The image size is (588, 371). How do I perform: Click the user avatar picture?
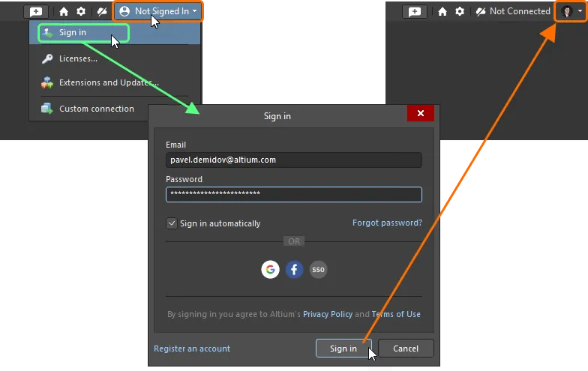pyautogui.click(x=567, y=12)
